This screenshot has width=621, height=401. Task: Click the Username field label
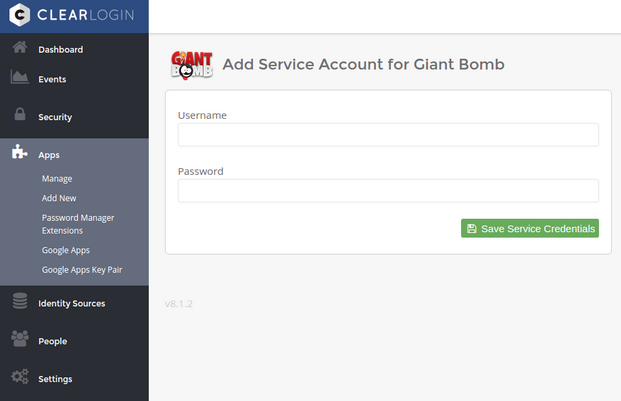pyautogui.click(x=202, y=115)
